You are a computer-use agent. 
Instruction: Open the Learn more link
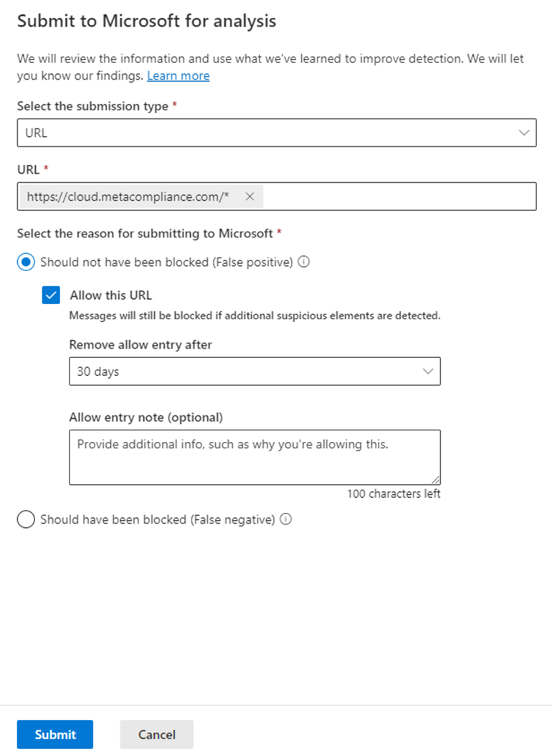[178, 75]
